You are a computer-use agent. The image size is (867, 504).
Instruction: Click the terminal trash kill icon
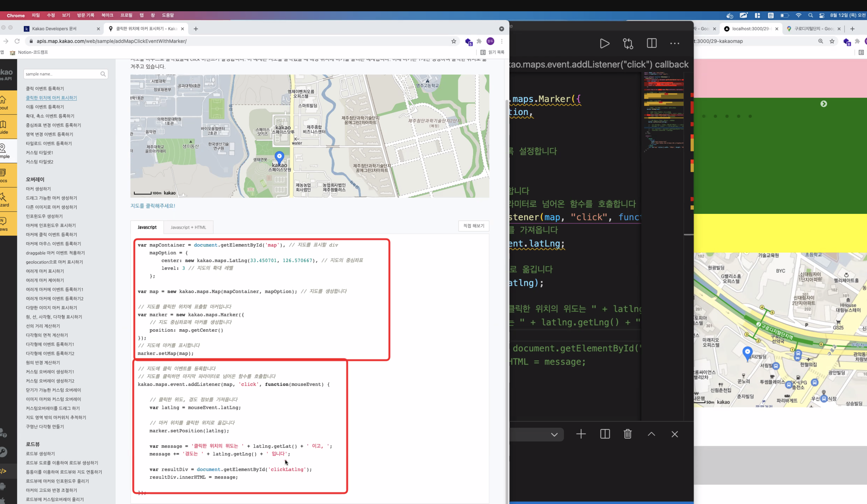[x=627, y=434]
